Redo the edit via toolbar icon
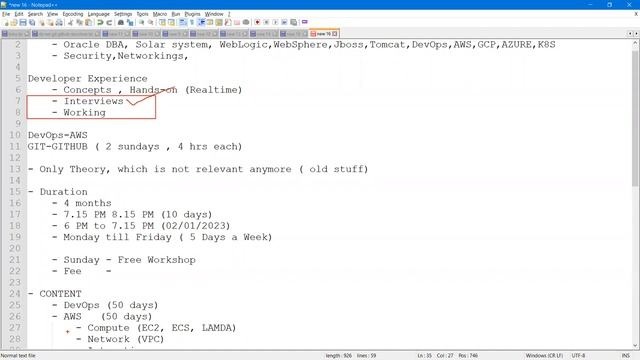Screen dimensions: 640x360 click(x=109, y=22)
